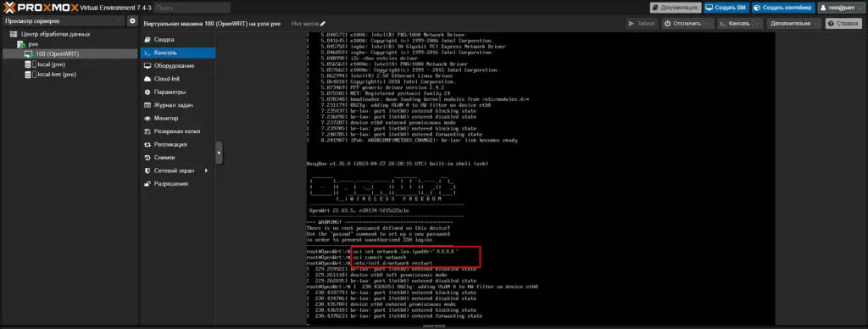The width and height of the screenshot is (868, 329).
Task: Click the Cloud-Init cloud icon
Action: click(147, 79)
